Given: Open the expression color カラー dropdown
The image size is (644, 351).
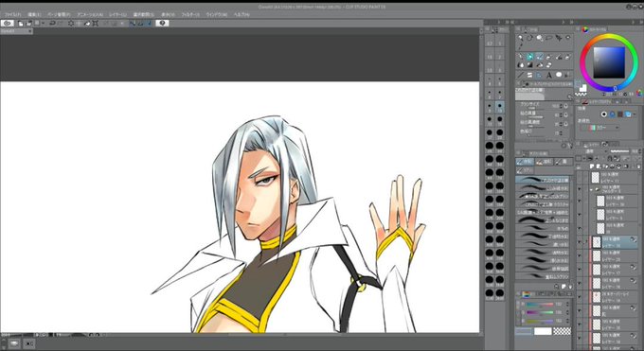Looking at the screenshot, I should pyautogui.click(x=600, y=128).
